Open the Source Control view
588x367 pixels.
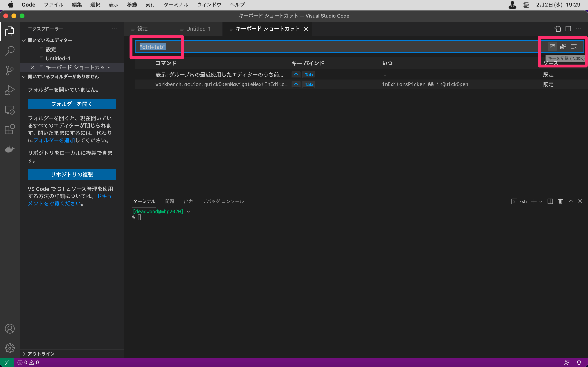pyautogui.click(x=10, y=70)
